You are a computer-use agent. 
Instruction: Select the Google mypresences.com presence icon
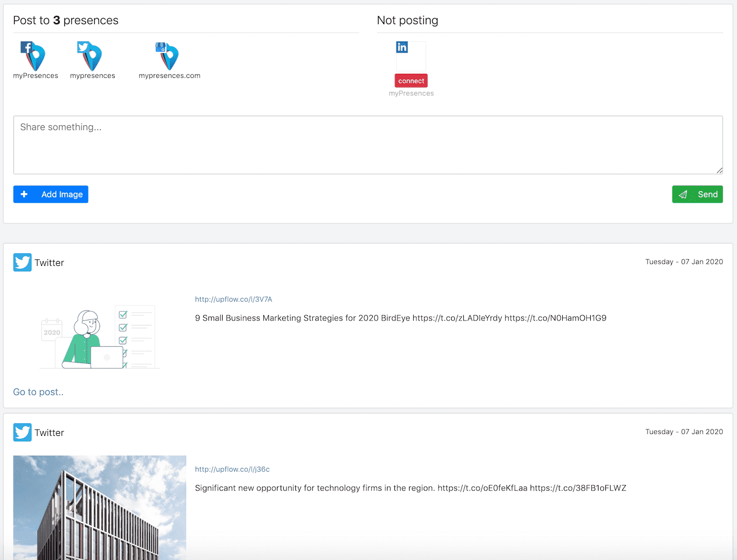(x=168, y=56)
